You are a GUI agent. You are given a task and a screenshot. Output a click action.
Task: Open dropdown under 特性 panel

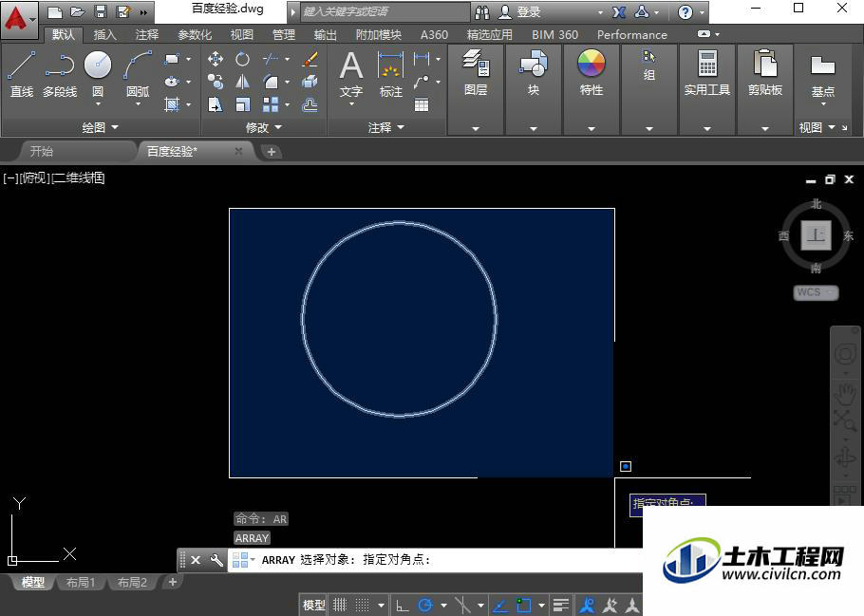pos(592,128)
